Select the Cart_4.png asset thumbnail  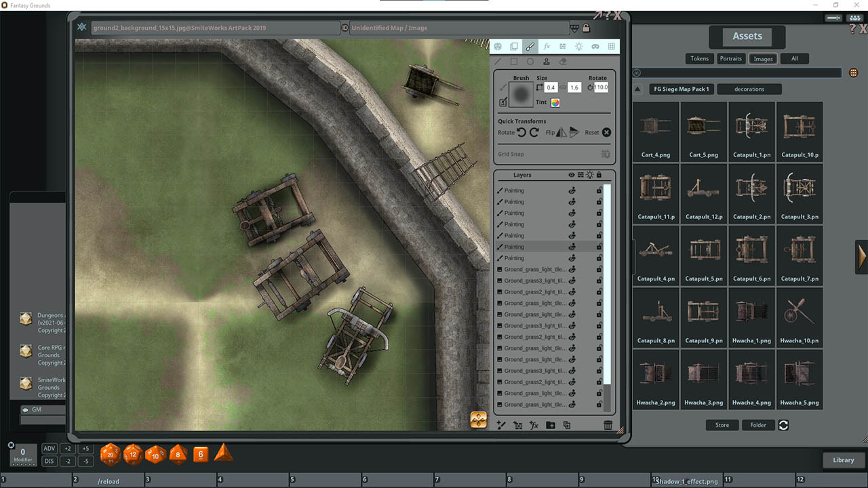click(656, 131)
